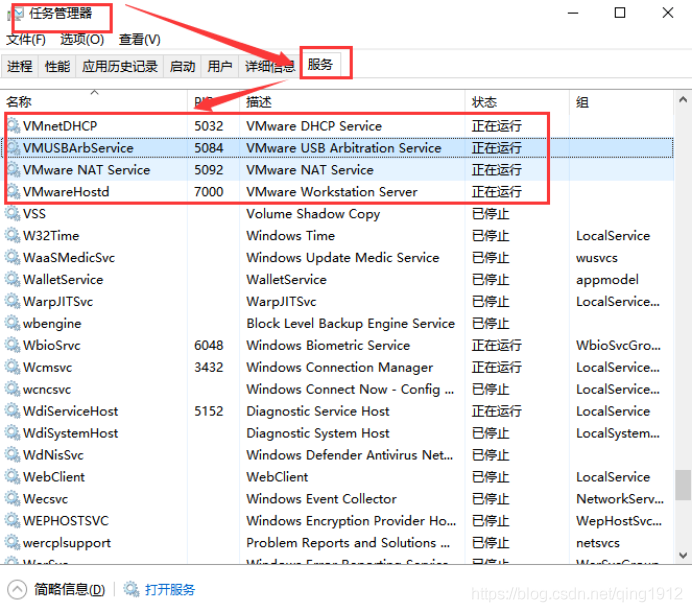Select the W32Time service name
Viewport: 692px width, 612px height.
point(51,236)
